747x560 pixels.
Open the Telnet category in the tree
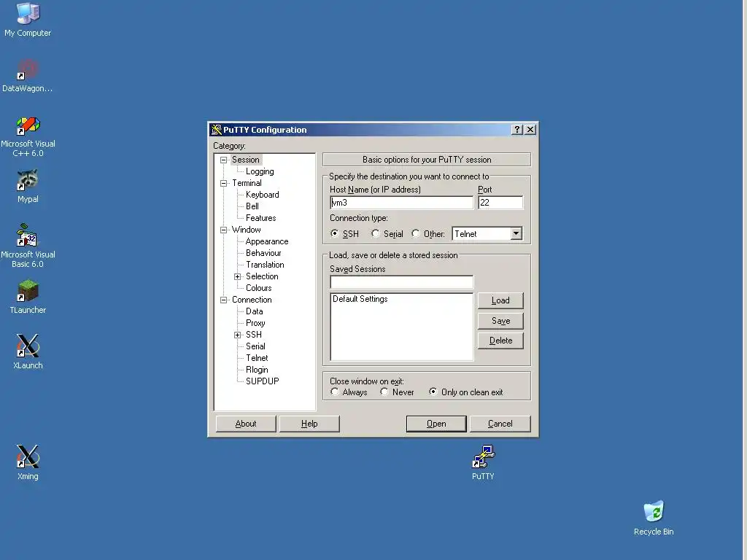[x=257, y=358]
